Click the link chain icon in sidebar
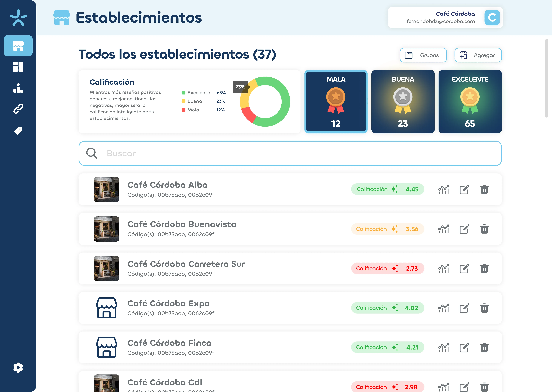 coord(18,109)
